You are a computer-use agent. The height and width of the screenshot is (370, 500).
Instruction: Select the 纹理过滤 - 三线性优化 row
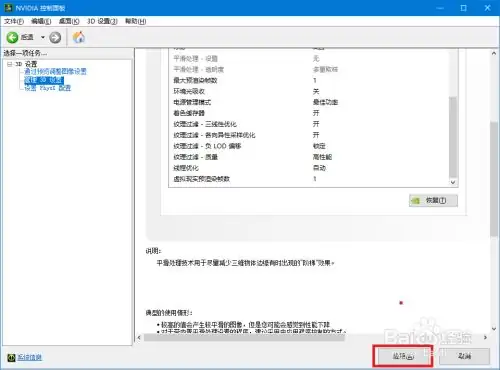coord(309,124)
